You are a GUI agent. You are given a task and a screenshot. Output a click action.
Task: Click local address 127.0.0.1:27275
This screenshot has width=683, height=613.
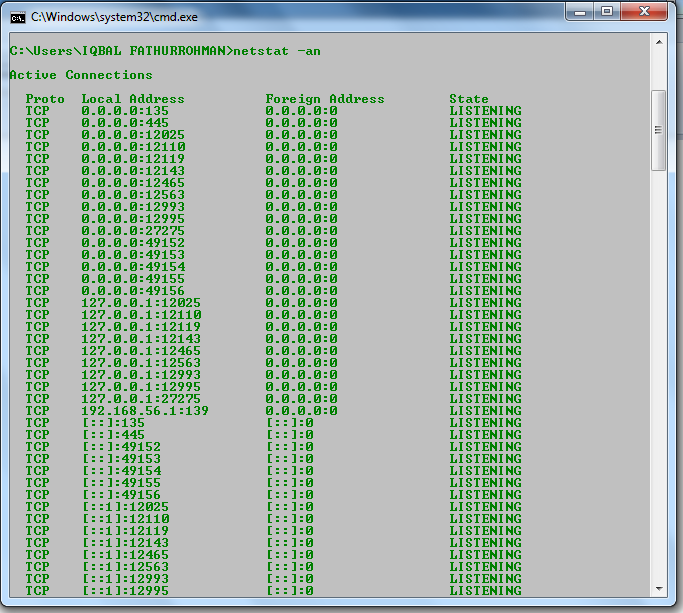click(141, 399)
